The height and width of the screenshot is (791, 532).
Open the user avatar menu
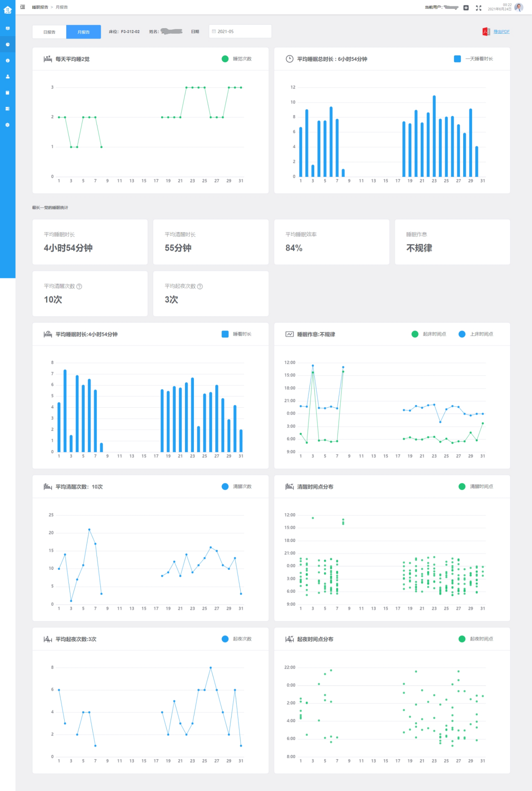(519, 8)
